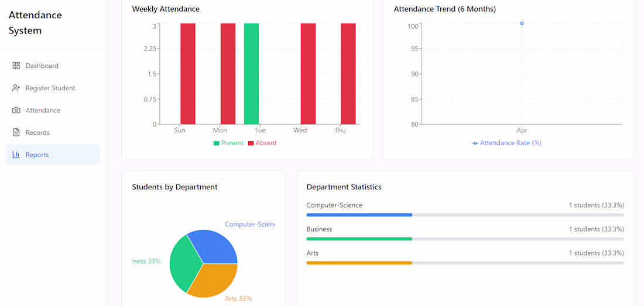Image resolution: width=644 pixels, height=306 pixels.
Task: Click the Department Statistics heading
Action: coord(344,187)
